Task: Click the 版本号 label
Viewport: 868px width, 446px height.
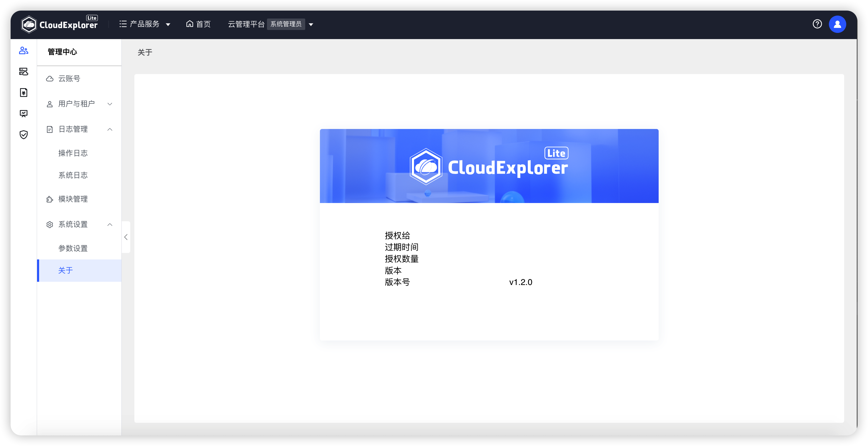Action: [x=397, y=282]
